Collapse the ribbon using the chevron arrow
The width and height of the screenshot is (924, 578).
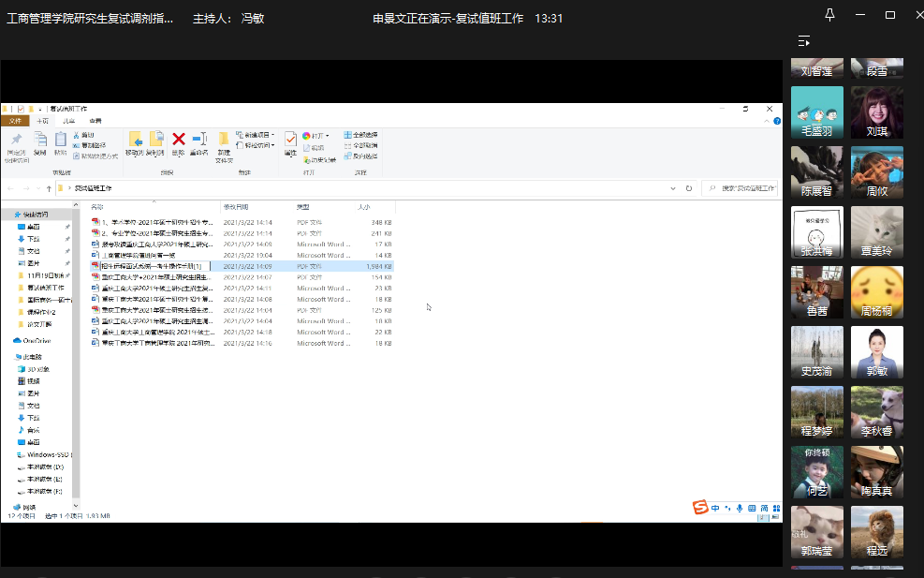coord(767,121)
